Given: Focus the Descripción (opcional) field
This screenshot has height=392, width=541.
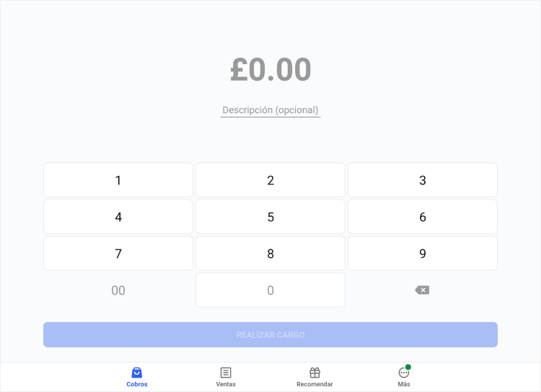Looking at the screenshot, I should point(270,110).
